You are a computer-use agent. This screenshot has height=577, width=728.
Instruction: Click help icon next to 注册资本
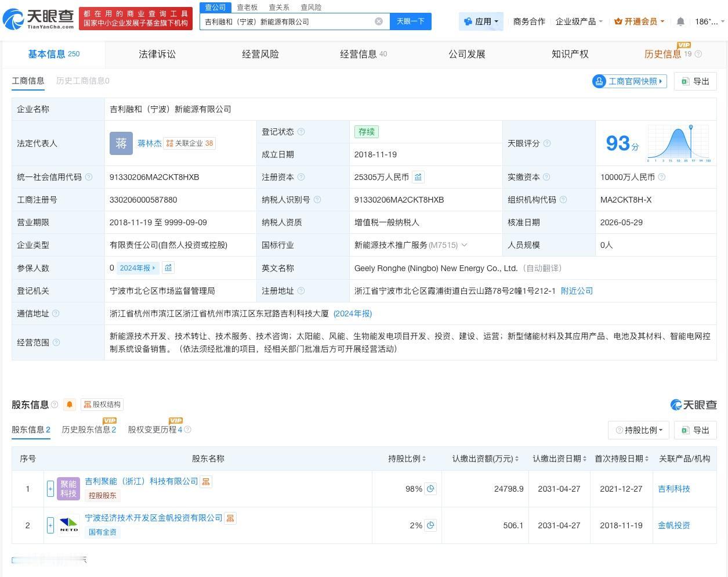tap(301, 177)
